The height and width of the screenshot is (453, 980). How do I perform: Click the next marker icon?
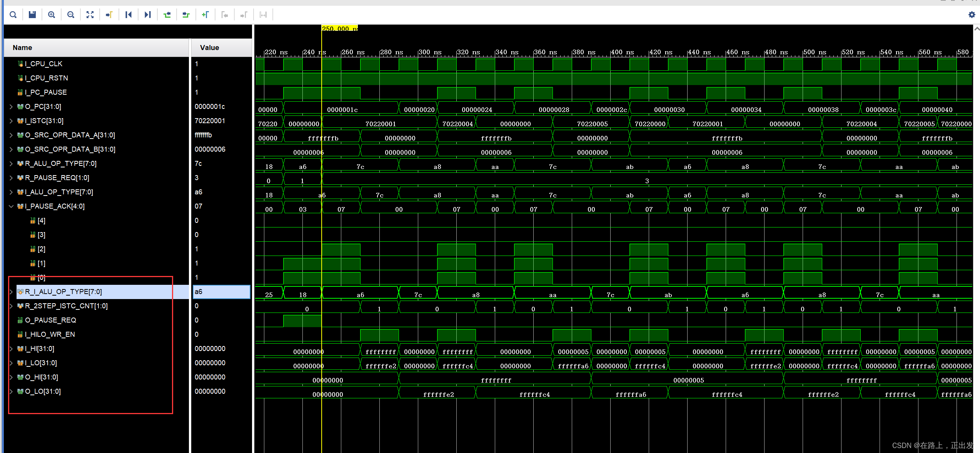click(x=244, y=15)
